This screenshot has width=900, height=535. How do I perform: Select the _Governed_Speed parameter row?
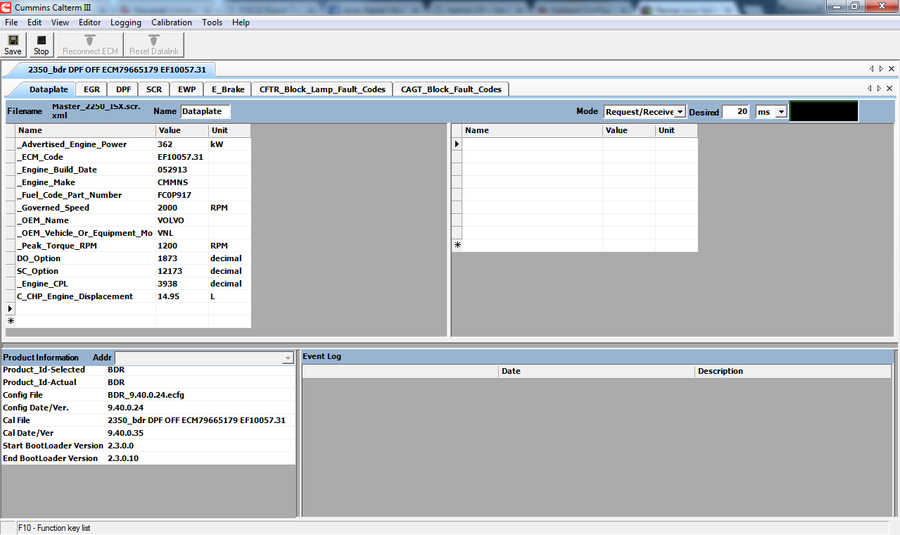click(85, 208)
